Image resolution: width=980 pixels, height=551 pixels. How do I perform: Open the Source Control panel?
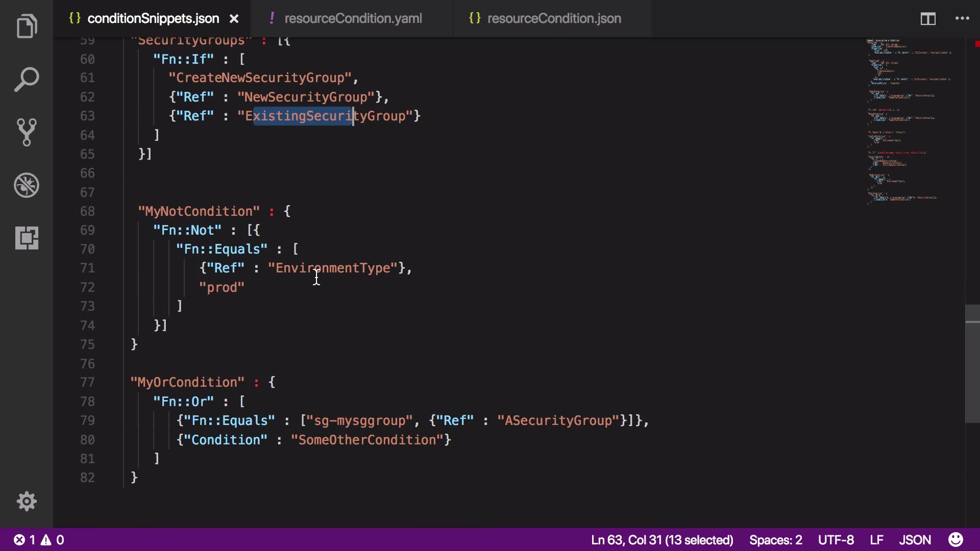point(27,132)
